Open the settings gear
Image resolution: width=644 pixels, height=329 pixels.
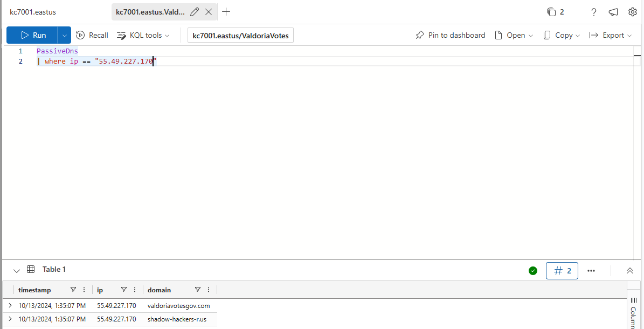tap(633, 12)
